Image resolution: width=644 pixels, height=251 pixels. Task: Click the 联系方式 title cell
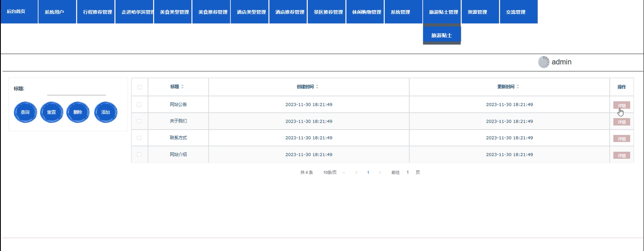coord(178,137)
